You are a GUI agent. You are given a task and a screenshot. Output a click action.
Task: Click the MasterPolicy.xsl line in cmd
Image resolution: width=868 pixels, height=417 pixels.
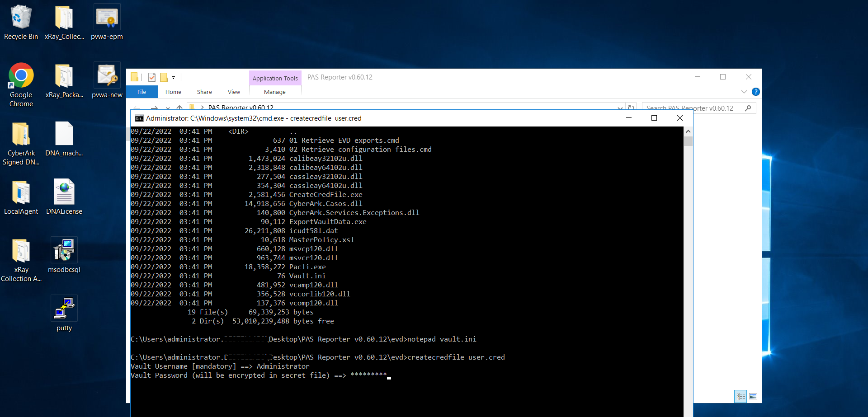tap(242, 240)
